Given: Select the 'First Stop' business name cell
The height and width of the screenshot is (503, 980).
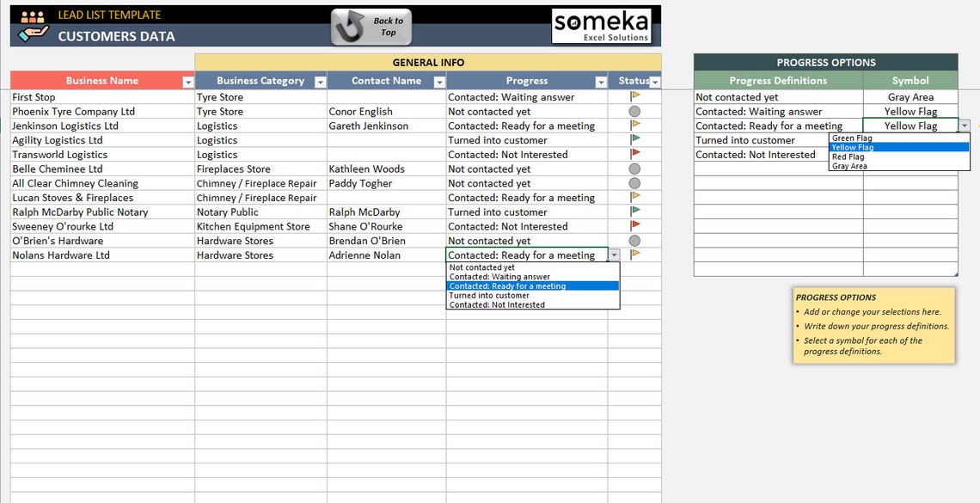Looking at the screenshot, I should click(x=102, y=97).
